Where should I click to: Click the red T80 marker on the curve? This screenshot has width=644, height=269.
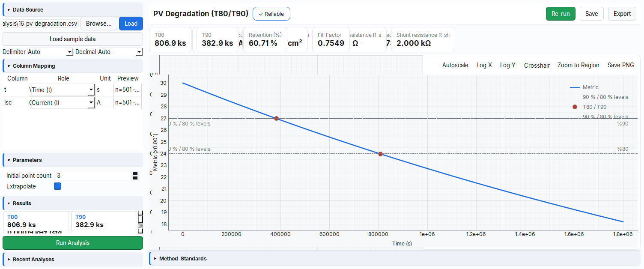coord(380,154)
